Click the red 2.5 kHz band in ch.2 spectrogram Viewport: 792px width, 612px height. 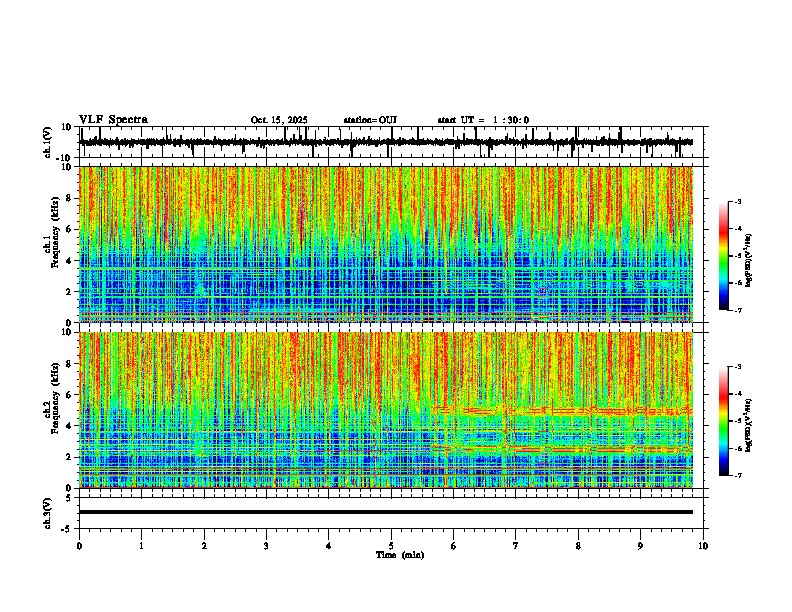(562, 448)
